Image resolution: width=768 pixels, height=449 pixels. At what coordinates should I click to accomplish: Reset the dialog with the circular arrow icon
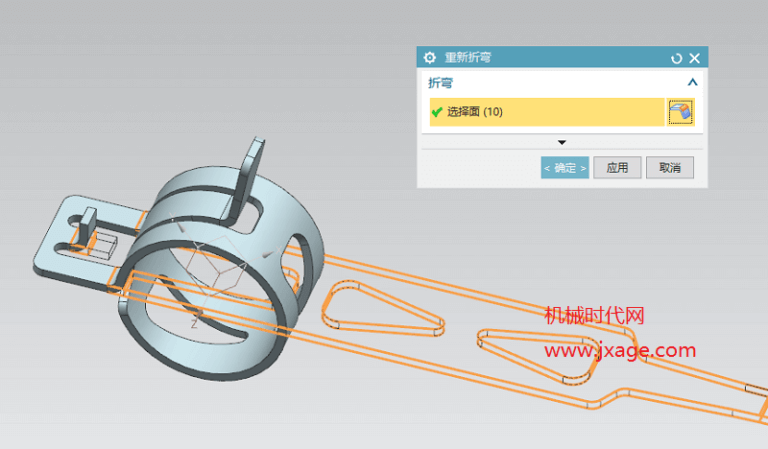(676, 58)
